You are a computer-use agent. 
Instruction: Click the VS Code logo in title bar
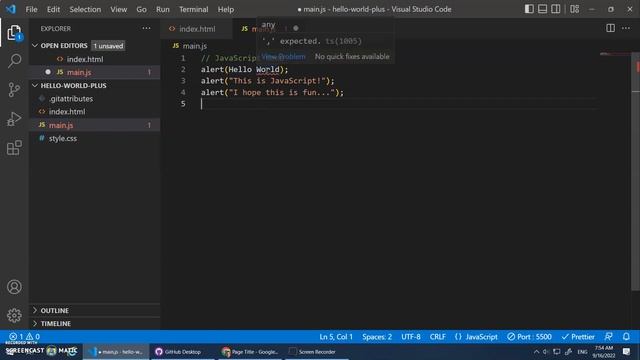pos(11,9)
